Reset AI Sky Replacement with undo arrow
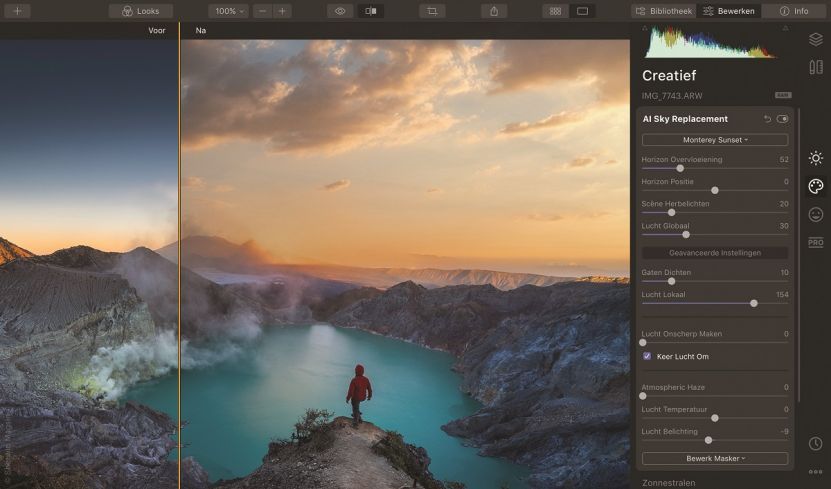 point(768,119)
